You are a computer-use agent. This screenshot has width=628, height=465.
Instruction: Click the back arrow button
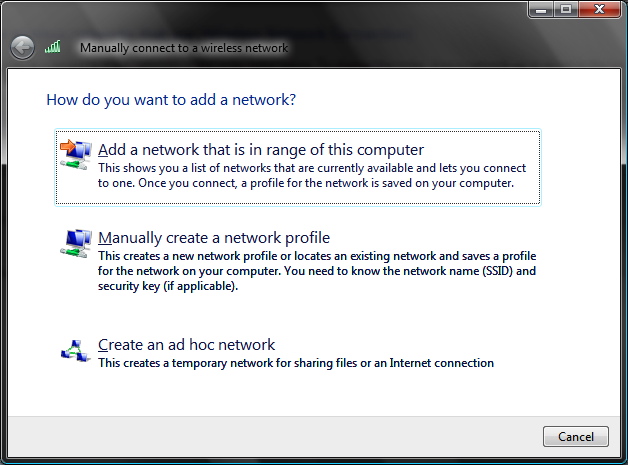(22, 47)
